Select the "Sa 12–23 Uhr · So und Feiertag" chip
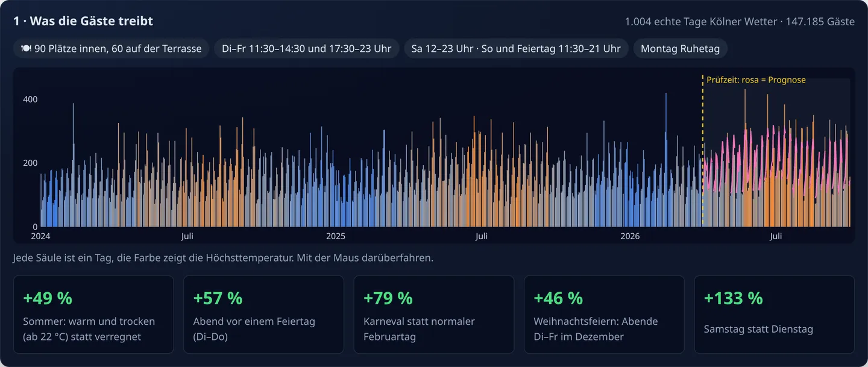The image size is (868, 367). click(516, 49)
